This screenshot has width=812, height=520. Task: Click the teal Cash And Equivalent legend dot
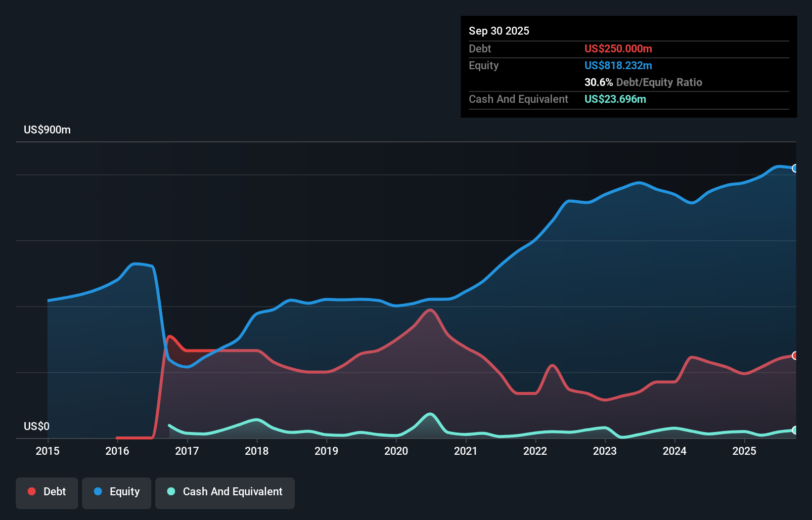click(x=171, y=491)
